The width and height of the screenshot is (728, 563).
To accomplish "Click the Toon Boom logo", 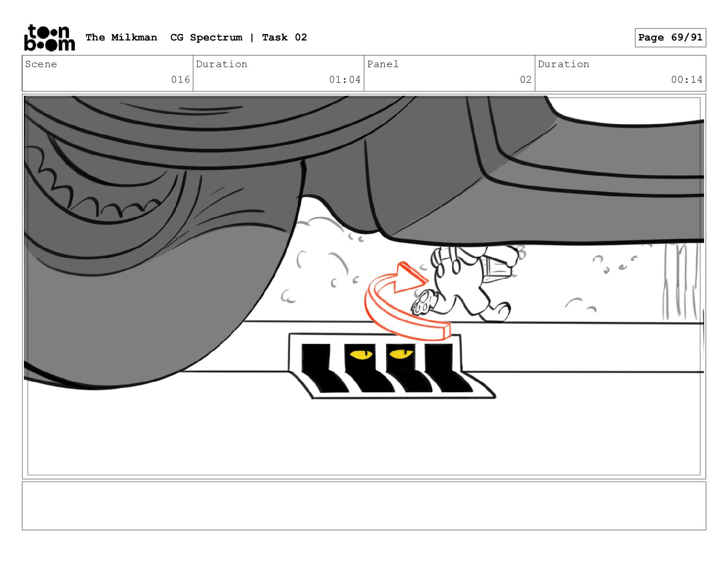I will pos(49,37).
